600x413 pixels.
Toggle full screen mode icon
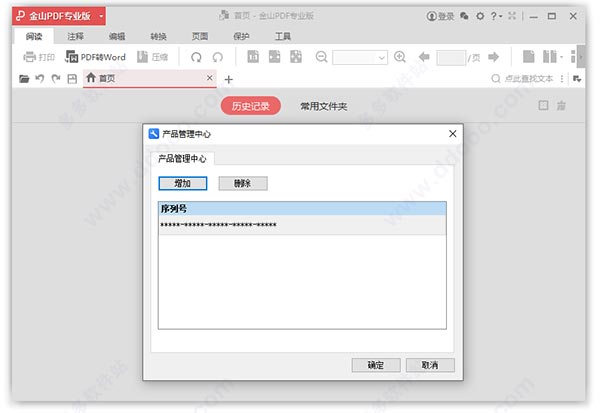coord(512,16)
